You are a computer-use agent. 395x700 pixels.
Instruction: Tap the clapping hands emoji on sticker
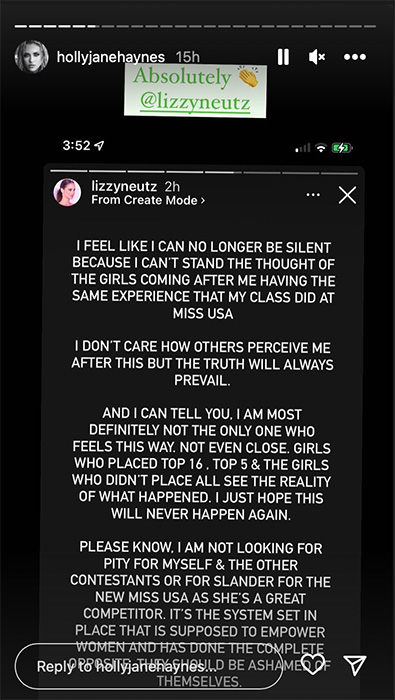[248, 78]
